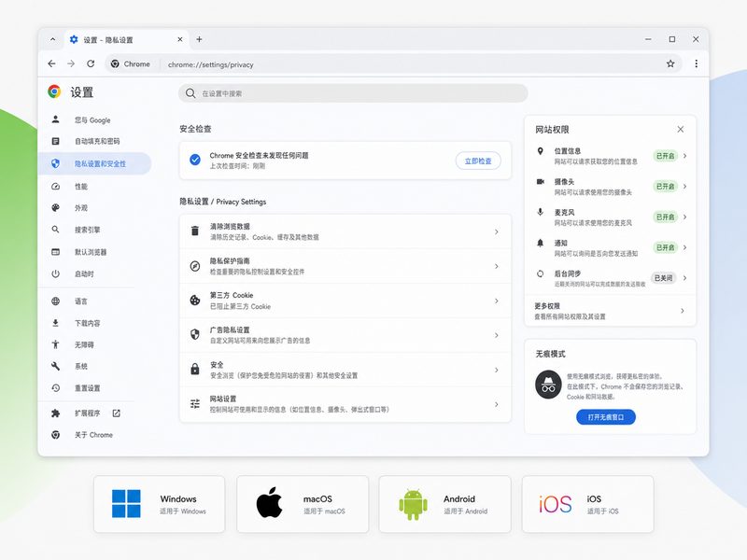
Task: Click the browser forward arrow
Action: click(x=71, y=63)
